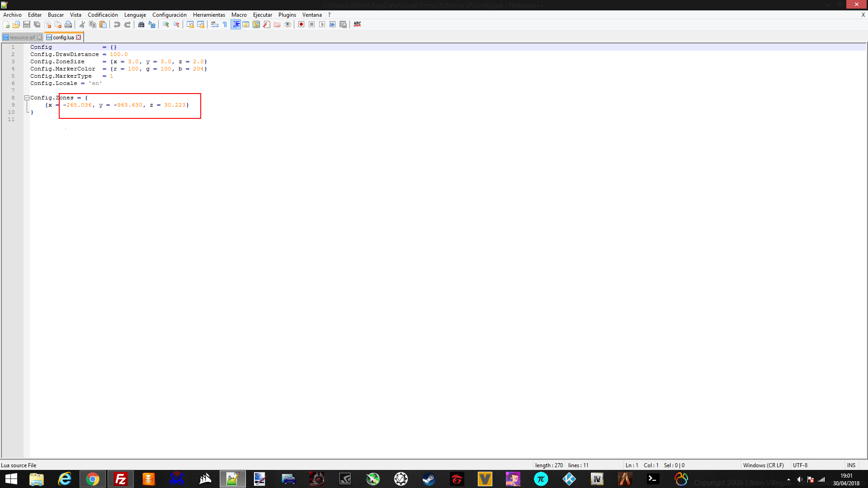Close the resource.rpf tab
This screenshot has height=488, width=868.
pos(39,38)
